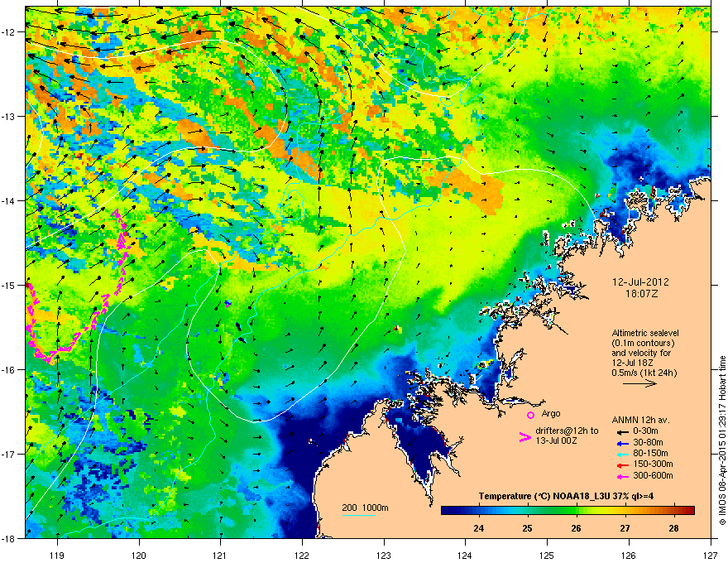Click the latitude axis label -14
This screenshot has width=728, height=563.
pyautogui.click(x=10, y=200)
